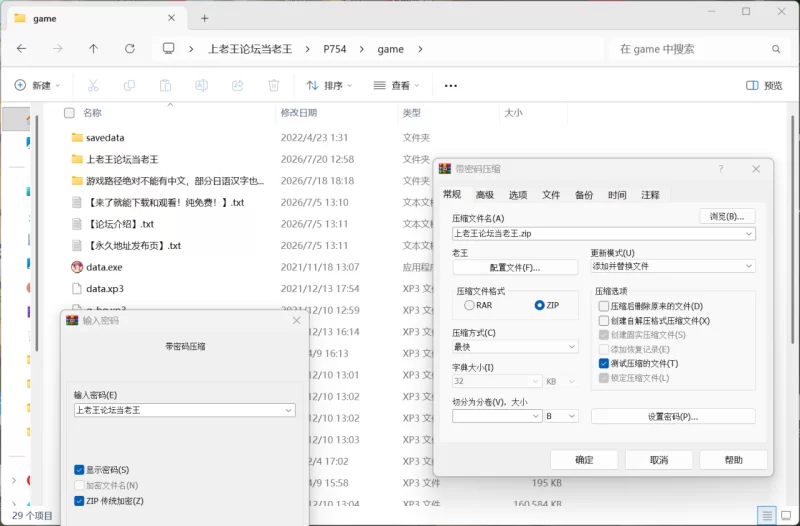Select the data.exe application icon
The height and width of the screenshot is (526, 800).
(77, 267)
